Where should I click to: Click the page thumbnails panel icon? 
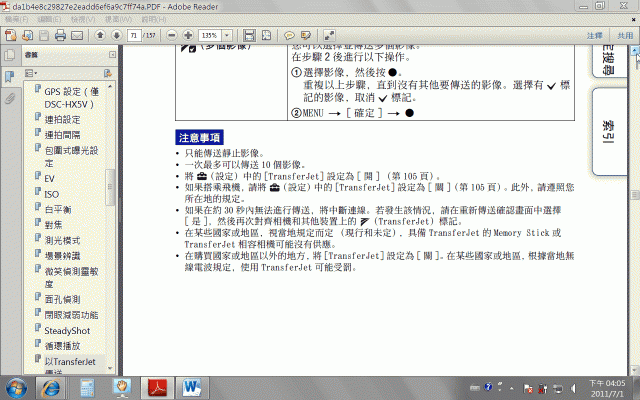[9, 55]
